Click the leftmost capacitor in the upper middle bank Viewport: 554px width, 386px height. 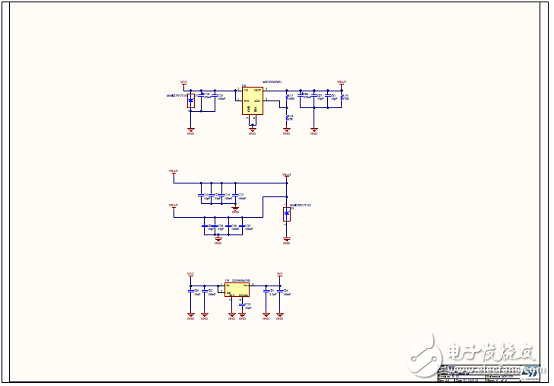coord(201,195)
